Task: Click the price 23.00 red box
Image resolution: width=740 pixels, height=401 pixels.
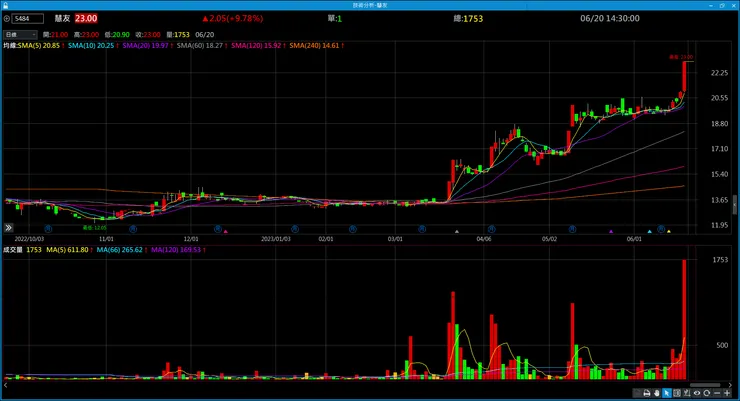Action: click(86, 18)
